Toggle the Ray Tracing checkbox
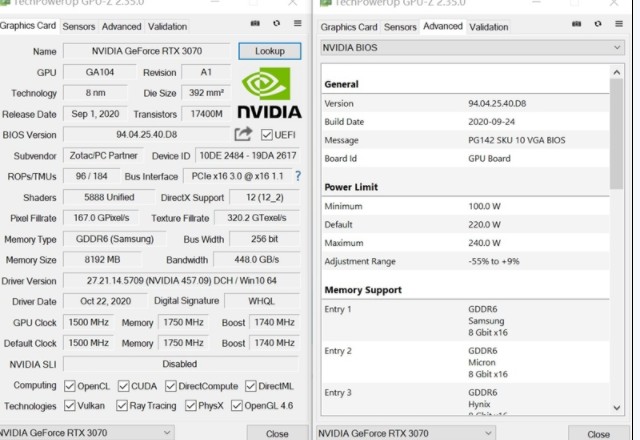 point(122,406)
